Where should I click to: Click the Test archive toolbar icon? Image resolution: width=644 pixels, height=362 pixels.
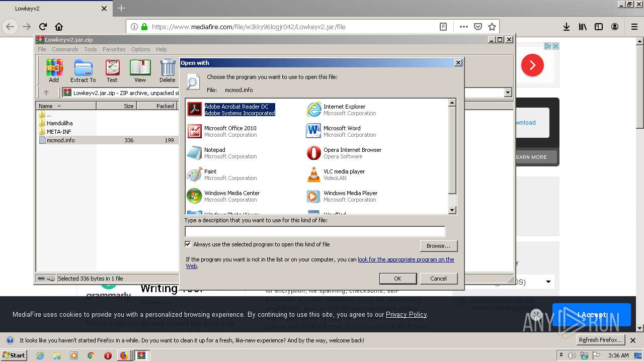(x=112, y=71)
